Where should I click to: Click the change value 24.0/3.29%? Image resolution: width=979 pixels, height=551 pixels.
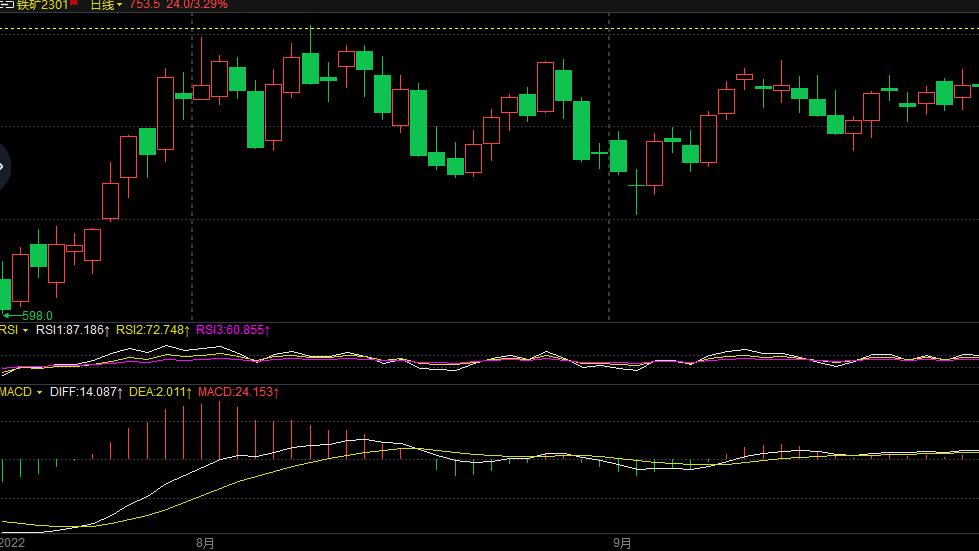[x=197, y=5]
